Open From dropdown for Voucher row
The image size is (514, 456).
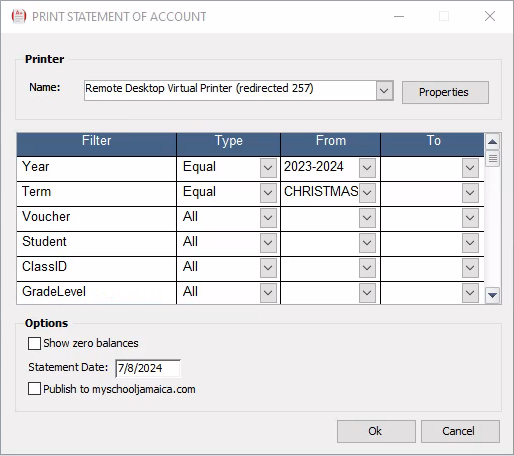click(x=367, y=218)
